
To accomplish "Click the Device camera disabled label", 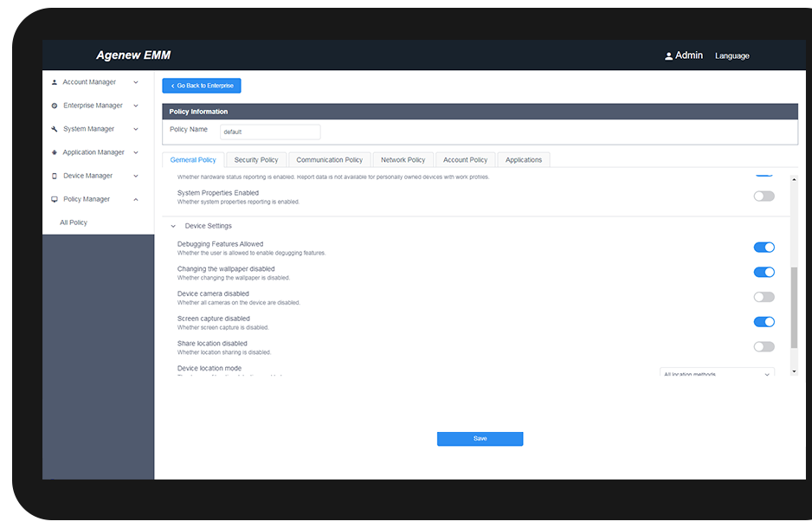I will pyautogui.click(x=213, y=294).
